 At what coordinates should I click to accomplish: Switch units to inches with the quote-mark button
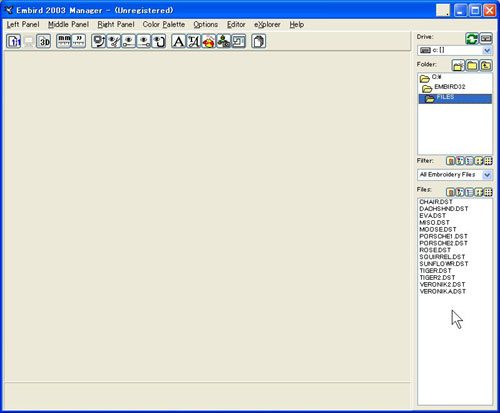pyautogui.click(x=79, y=41)
